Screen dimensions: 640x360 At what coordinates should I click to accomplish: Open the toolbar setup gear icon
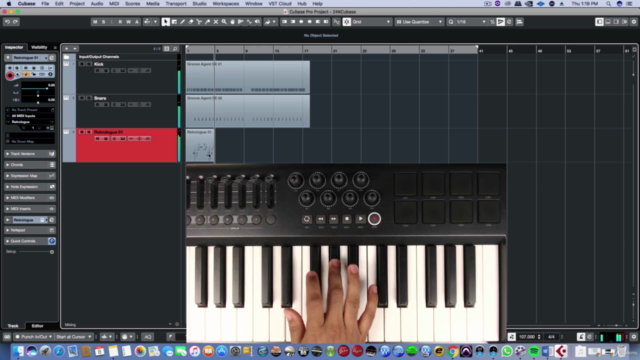(x=634, y=22)
